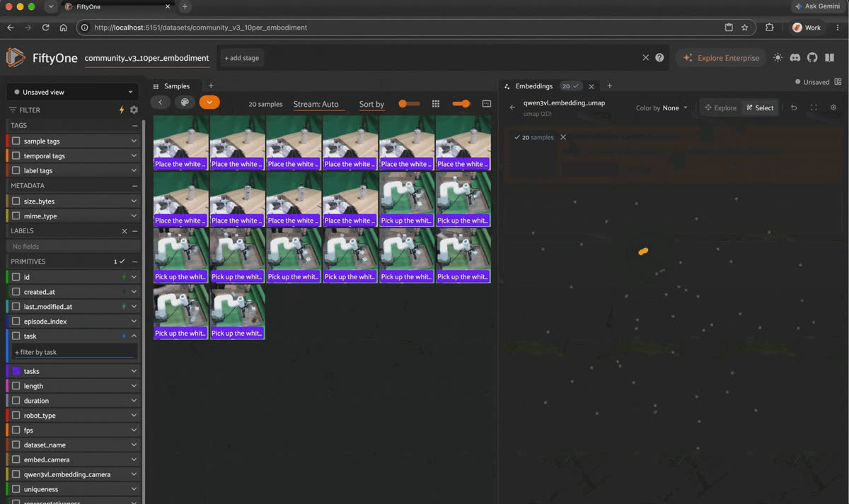This screenshot has width=849, height=504.
Task: Click the help question mark icon
Action: 659,58
